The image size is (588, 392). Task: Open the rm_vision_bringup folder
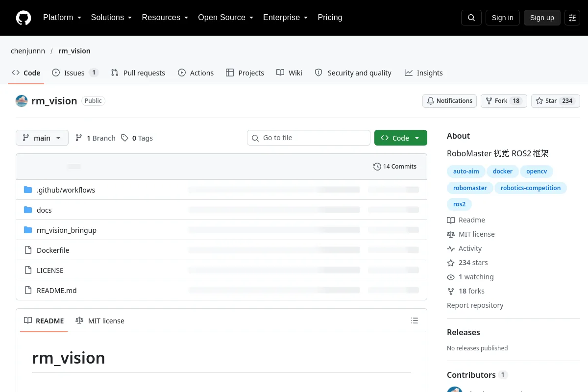pos(67,230)
